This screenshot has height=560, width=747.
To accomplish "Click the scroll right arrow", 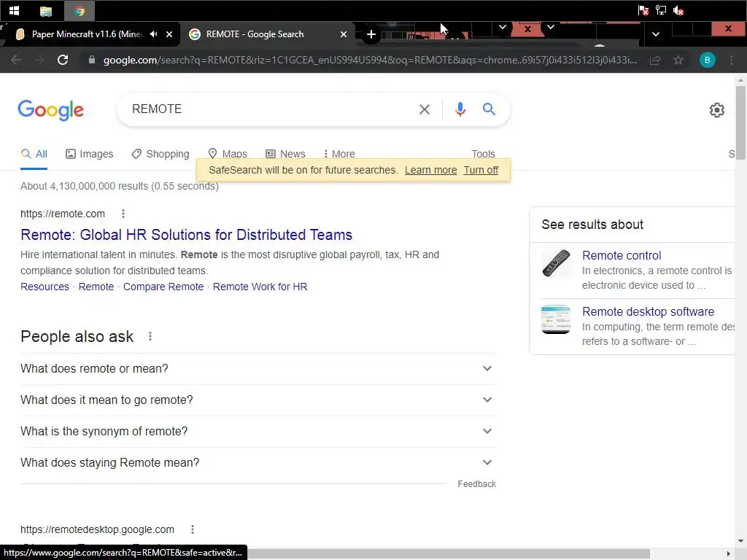I will pyautogui.click(x=729, y=554).
